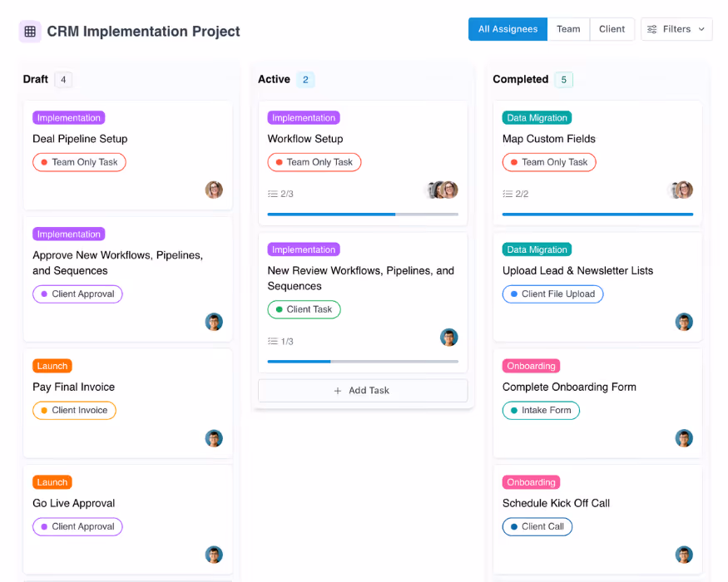This screenshot has height=582, width=728.
Task: Click the CRM Implementation Project title
Action: (143, 32)
